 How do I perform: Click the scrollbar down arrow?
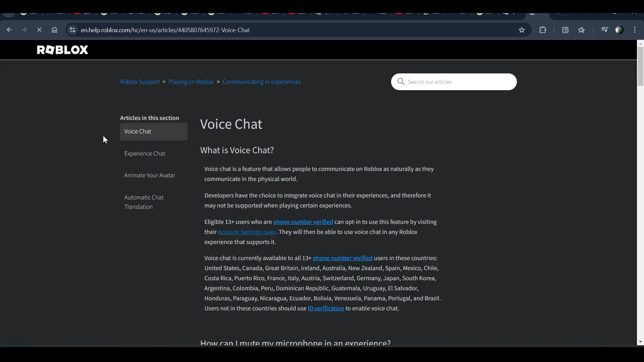click(x=641, y=342)
